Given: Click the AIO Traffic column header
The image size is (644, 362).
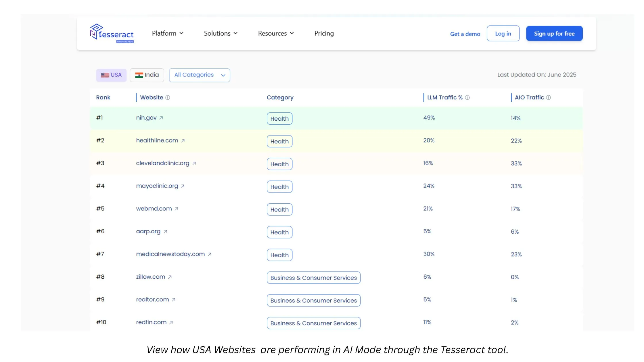Looking at the screenshot, I should coord(529,98).
